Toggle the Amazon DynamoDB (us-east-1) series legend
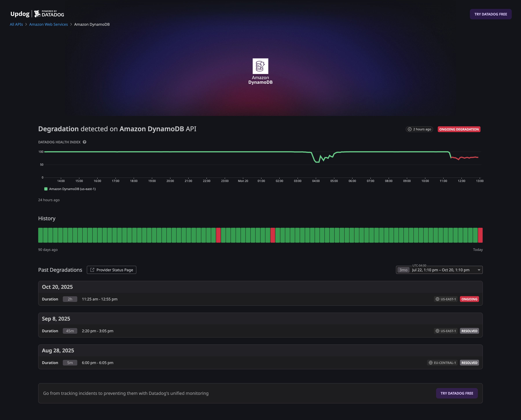The image size is (521, 420). (72, 189)
